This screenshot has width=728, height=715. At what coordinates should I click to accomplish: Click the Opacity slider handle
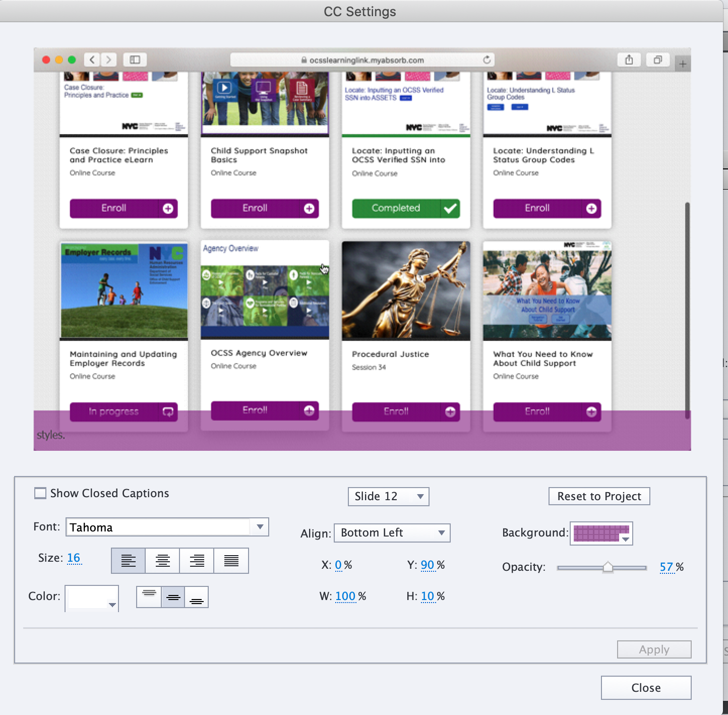pos(608,567)
